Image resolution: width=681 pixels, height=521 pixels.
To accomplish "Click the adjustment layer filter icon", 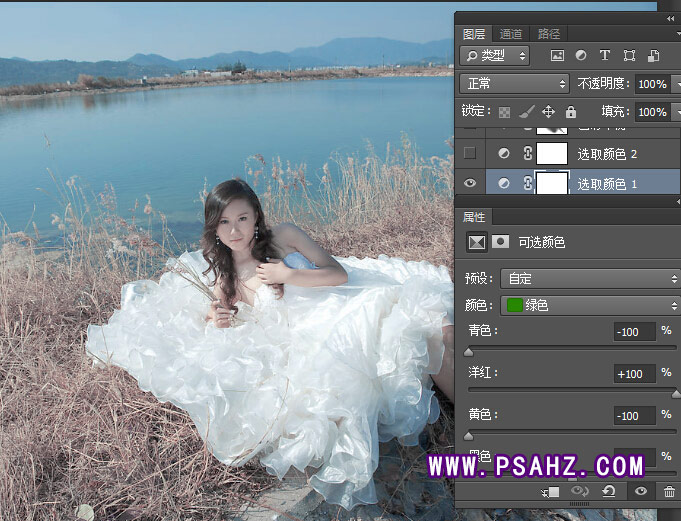I will click(581, 56).
